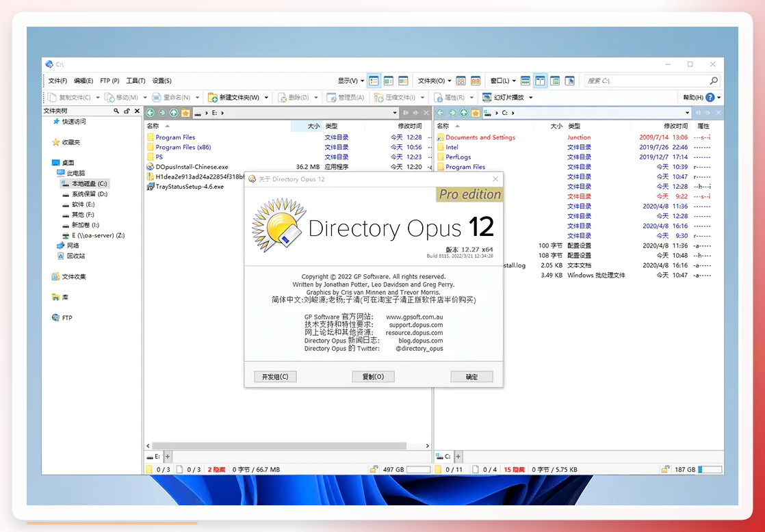
Task: Search the folder tree magnifier icon
Action: click(116, 111)
